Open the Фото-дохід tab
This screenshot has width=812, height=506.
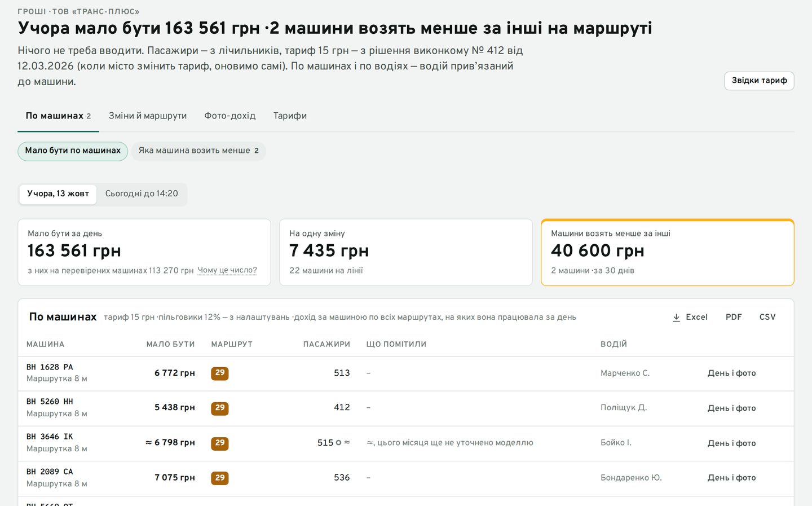[230, 116]
